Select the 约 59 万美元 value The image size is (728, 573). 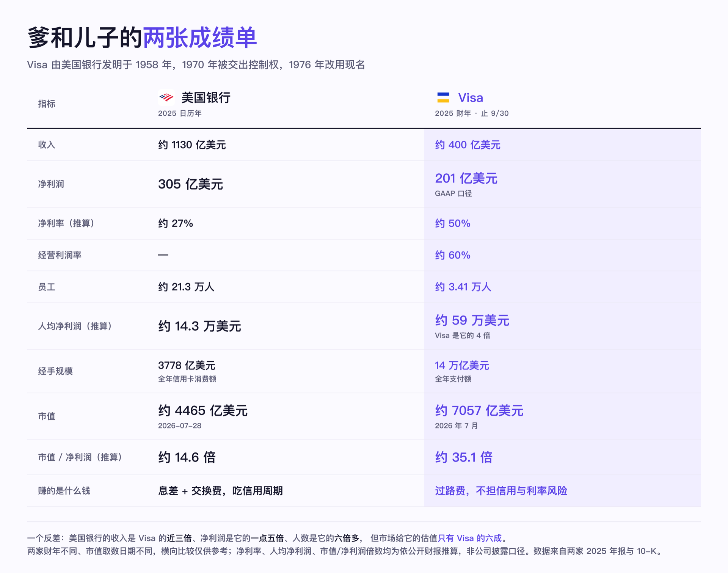point(472,320)
